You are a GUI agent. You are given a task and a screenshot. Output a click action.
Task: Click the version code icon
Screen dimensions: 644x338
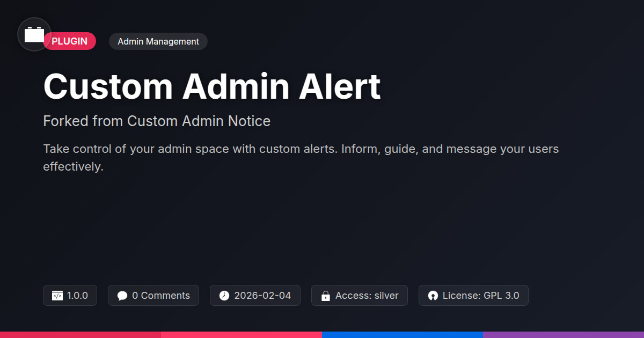[x=57, y=296]
